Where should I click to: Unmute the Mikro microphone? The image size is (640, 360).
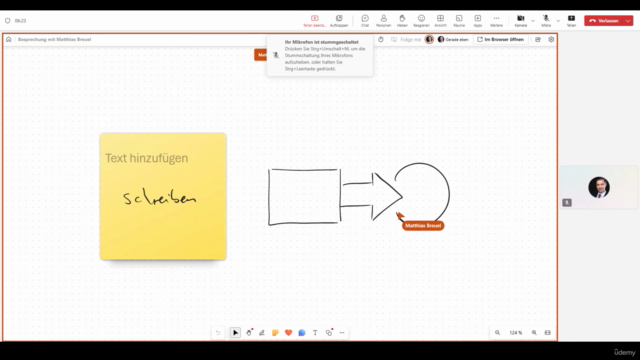point(546,21)
